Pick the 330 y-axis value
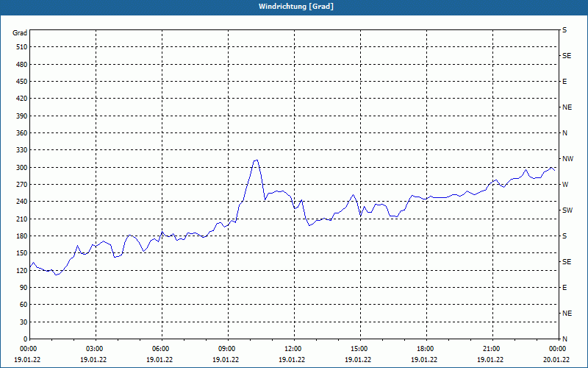588x368 pixels. pos(22,150)
